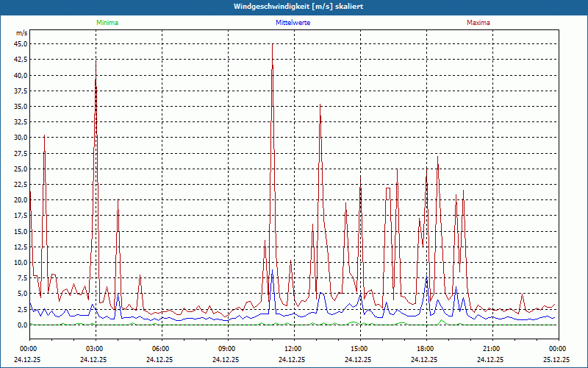This screenshot has width=588, height=368.
Task: Click the red Maxima legend label
Action: tap(478, 23)
